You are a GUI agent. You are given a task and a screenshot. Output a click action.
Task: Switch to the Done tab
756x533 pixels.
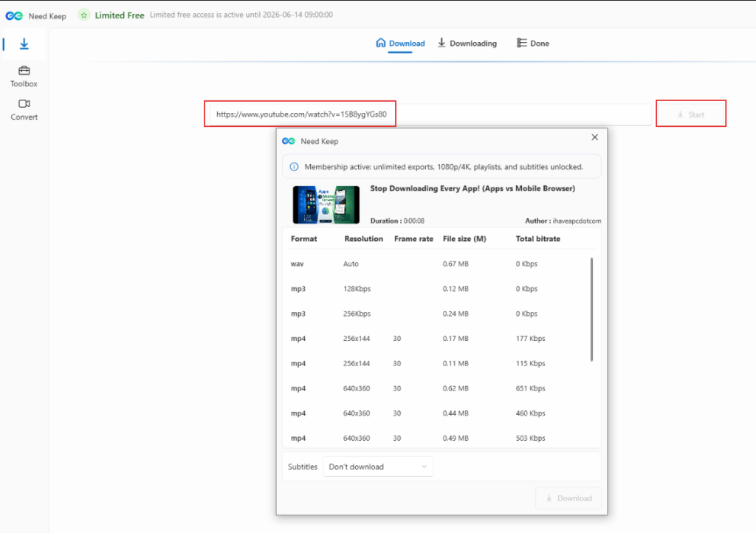(533, 44)
